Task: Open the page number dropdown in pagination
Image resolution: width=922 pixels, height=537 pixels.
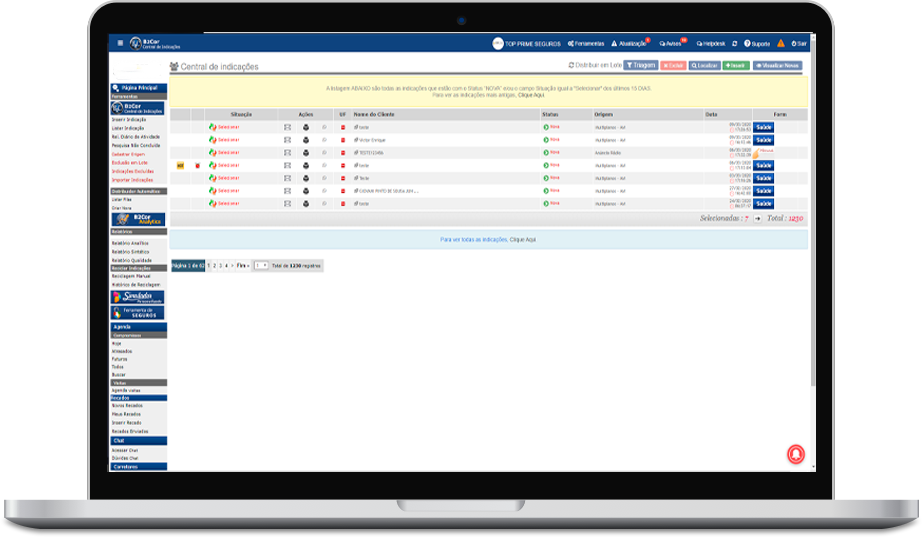Action: pyautogui.click(x=261, y=266)
